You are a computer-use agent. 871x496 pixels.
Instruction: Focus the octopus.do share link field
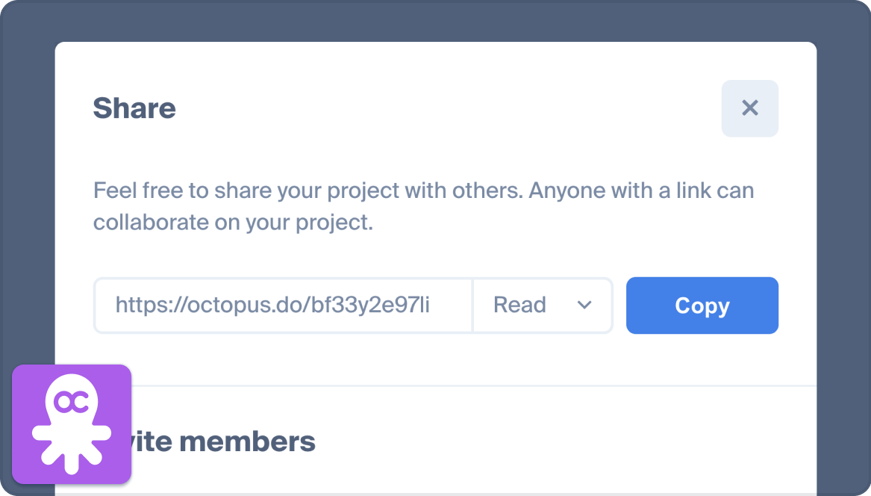pos(283,305)
